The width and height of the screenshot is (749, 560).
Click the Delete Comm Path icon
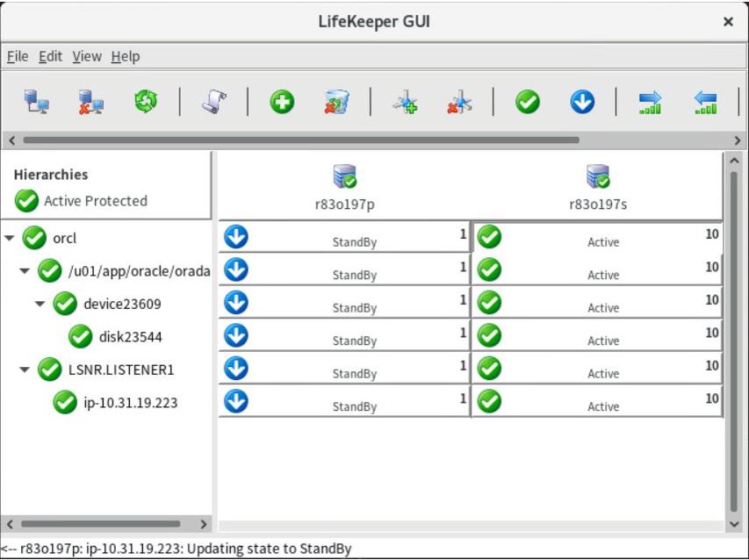[x=459, y=102]
